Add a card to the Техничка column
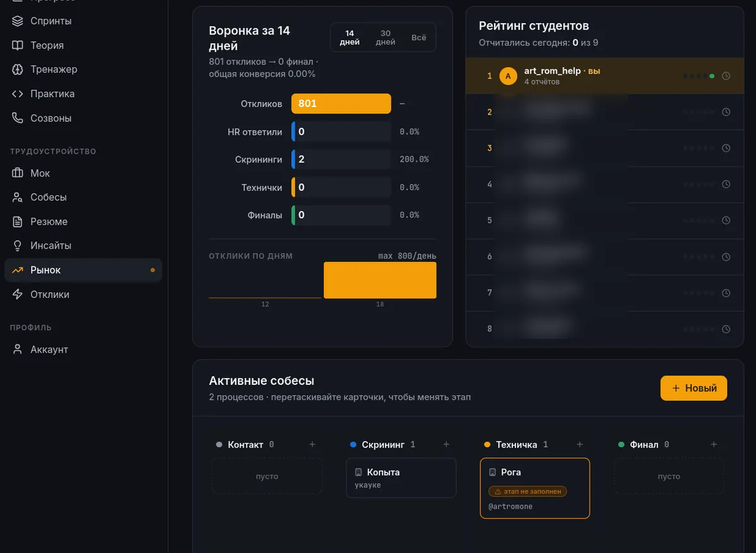 point(580,445)
